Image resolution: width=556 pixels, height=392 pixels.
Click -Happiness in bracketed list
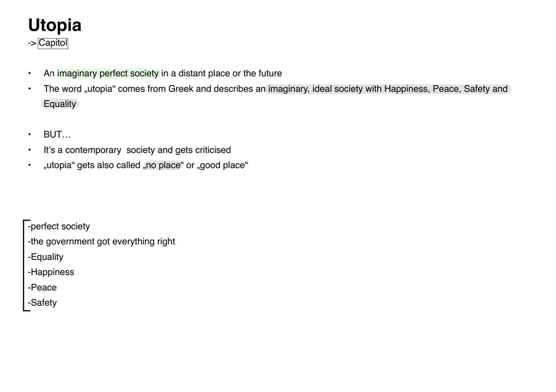(51, 272)
